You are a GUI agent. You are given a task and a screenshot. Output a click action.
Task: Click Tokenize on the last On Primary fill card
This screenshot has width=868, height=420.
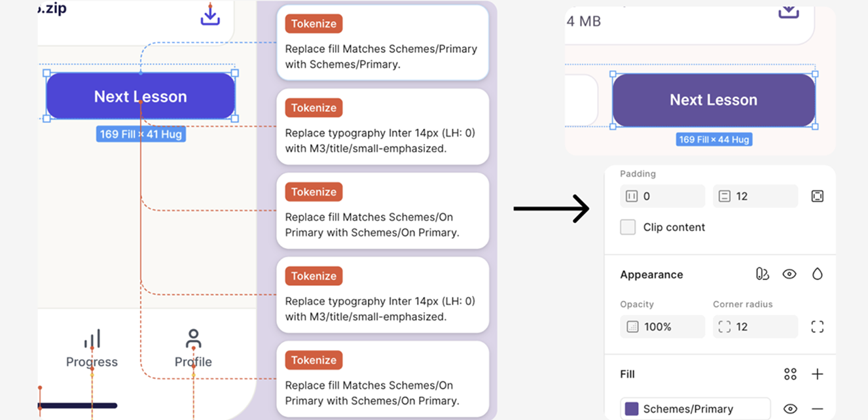314,360
